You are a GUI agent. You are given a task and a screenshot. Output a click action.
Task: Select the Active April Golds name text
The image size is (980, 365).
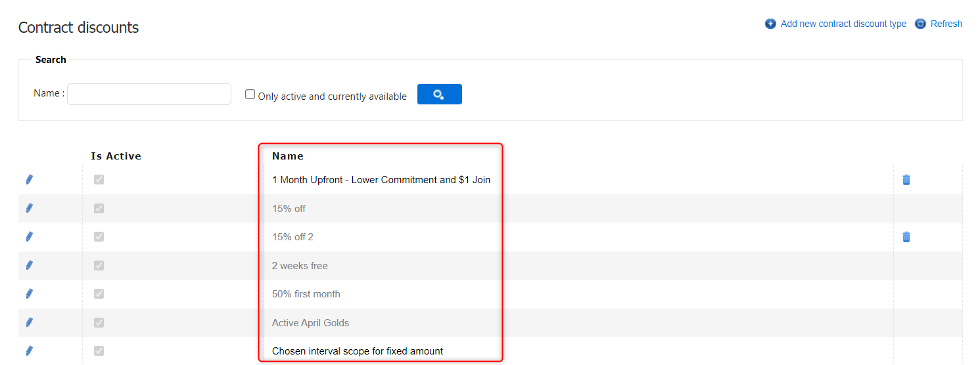(x=310, y=323)
